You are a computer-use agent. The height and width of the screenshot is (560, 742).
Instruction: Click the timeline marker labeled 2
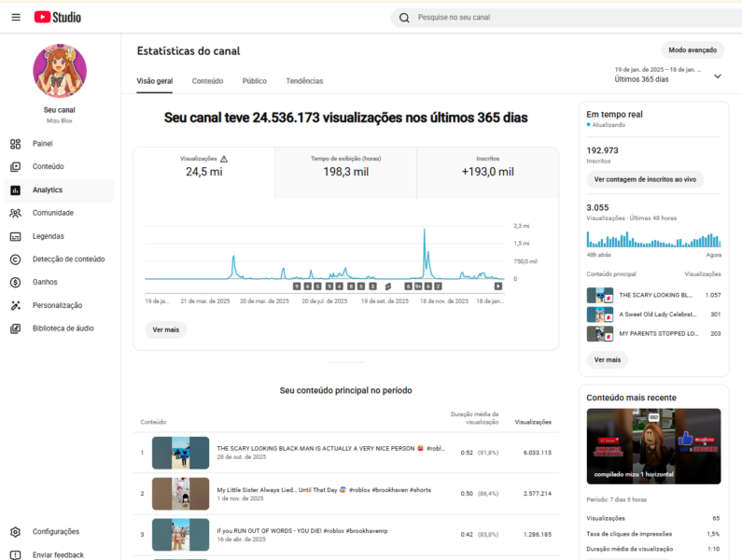[438, 287]
